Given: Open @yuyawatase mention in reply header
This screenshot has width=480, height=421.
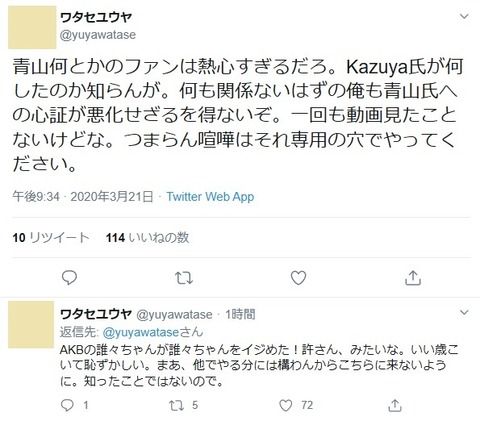Looking at the screenshot, I should (141, 332).
